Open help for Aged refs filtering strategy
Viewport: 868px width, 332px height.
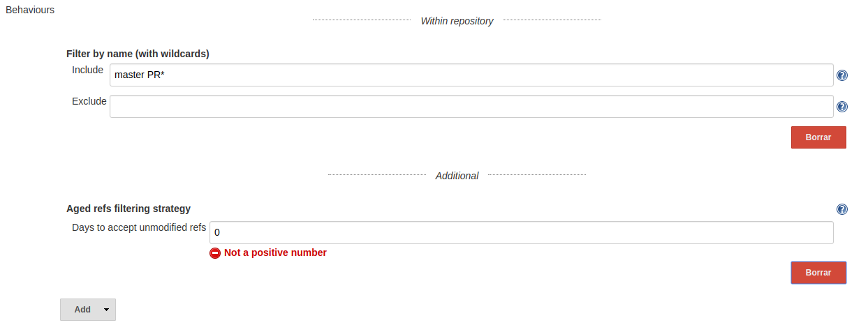[x=841, y=209]
